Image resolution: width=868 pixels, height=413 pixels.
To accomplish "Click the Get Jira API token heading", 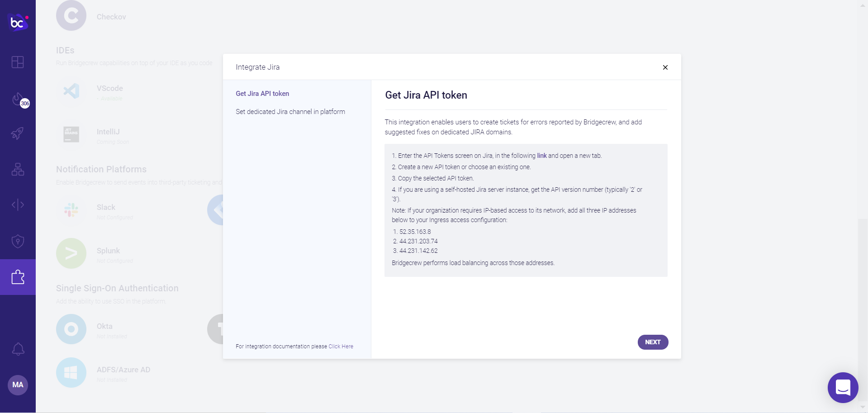I will click(x=426, y=95).
